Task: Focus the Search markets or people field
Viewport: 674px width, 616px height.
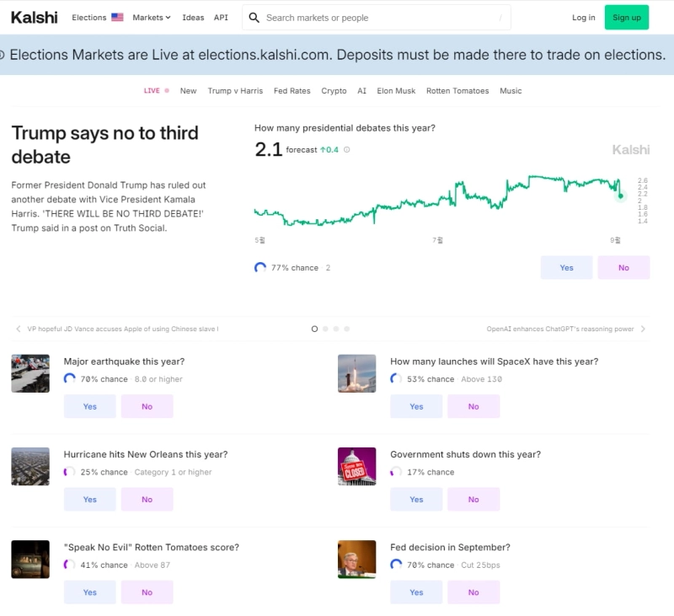Action: (379, 18)
